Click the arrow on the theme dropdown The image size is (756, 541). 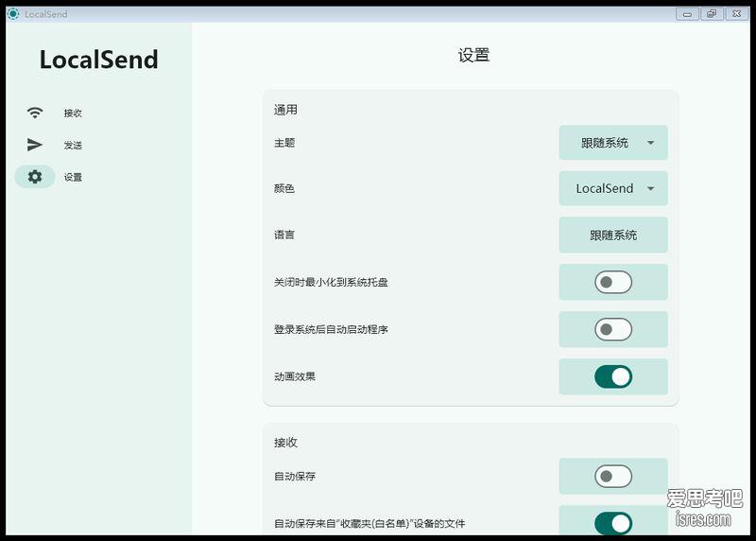pos(650,143)
